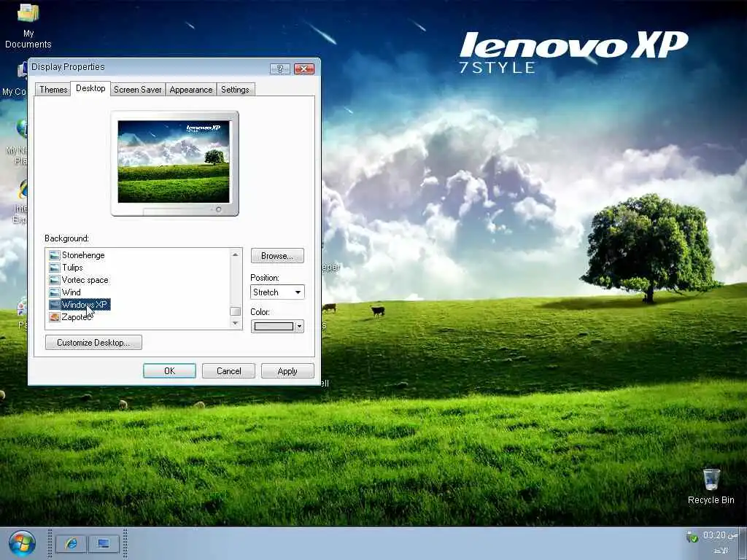This screenshot has width=747, height=560.
Task: Open the Settings tab
Action: pyautogui.click(x=236, y=90)
